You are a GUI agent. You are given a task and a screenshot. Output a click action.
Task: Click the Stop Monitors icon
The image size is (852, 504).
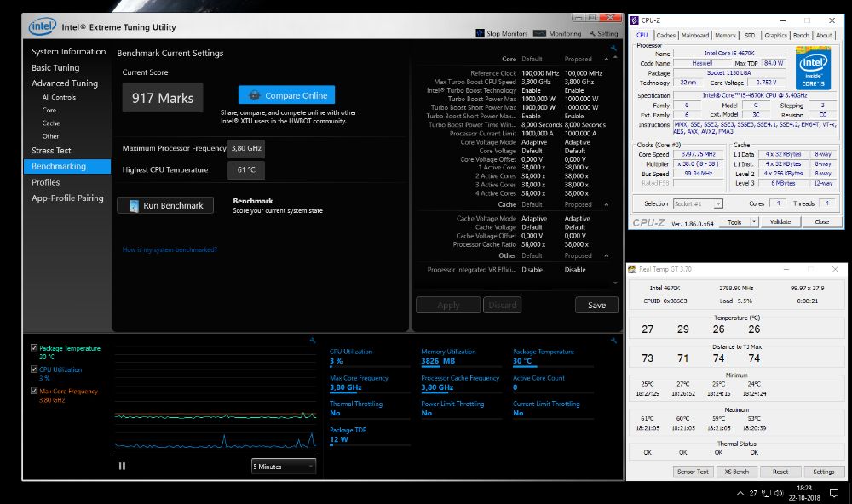click(480, 33)
